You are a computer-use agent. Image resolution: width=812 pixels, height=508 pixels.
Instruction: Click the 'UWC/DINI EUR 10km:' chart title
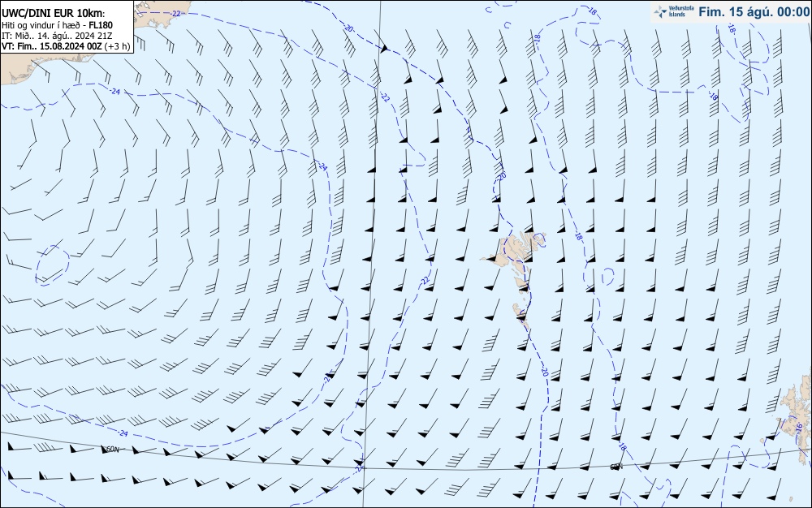coord(54,14)
